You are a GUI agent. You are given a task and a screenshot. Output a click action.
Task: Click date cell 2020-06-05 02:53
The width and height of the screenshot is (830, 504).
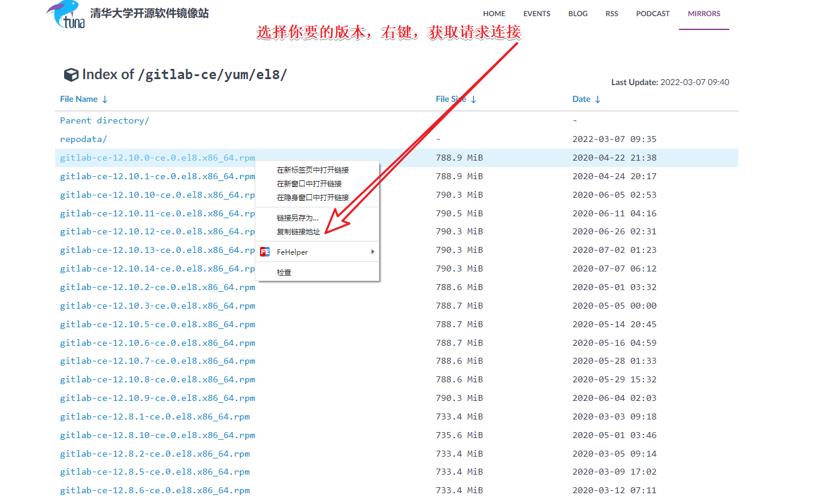(614, 195)
